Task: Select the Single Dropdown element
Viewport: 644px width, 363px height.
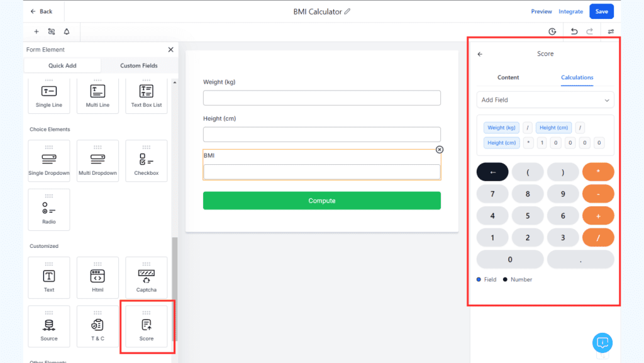Action: tap(48, 160)
